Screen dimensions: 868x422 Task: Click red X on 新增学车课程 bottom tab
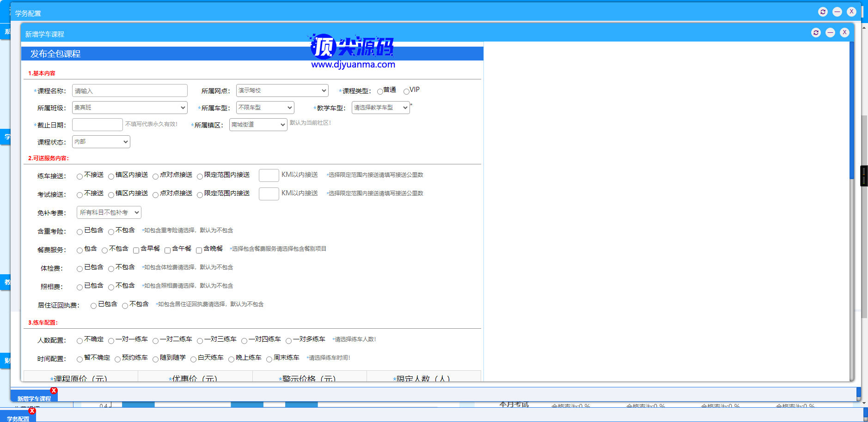tap(54, 391)
